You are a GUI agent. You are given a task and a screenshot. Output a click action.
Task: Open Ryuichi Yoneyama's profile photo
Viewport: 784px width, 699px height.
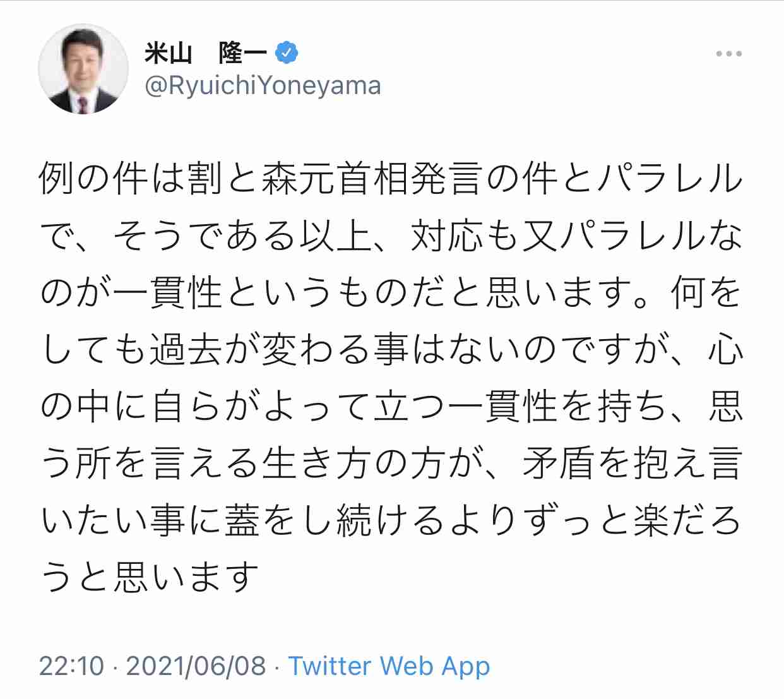click(83, 69)
